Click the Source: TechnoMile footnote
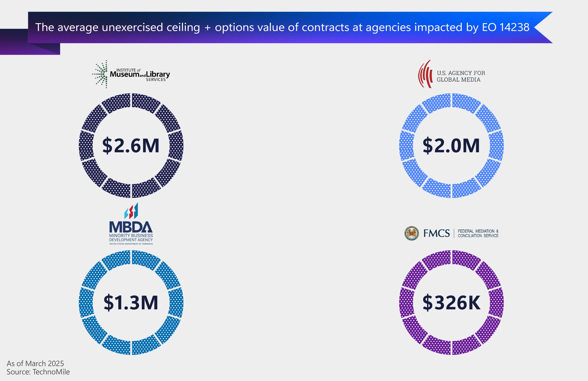588x381 pixels. pyautogui.click(x=38, y=372)
